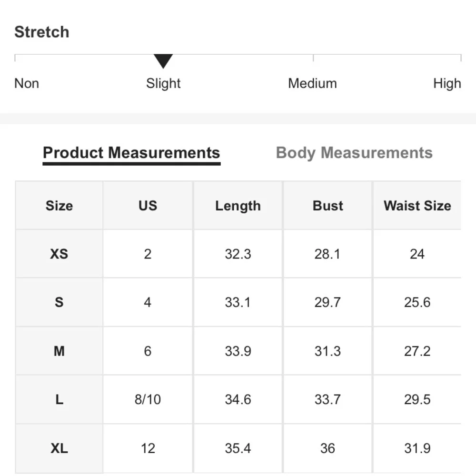
Task: Switch to the Body Measurements tab
Action: (354, 153)
